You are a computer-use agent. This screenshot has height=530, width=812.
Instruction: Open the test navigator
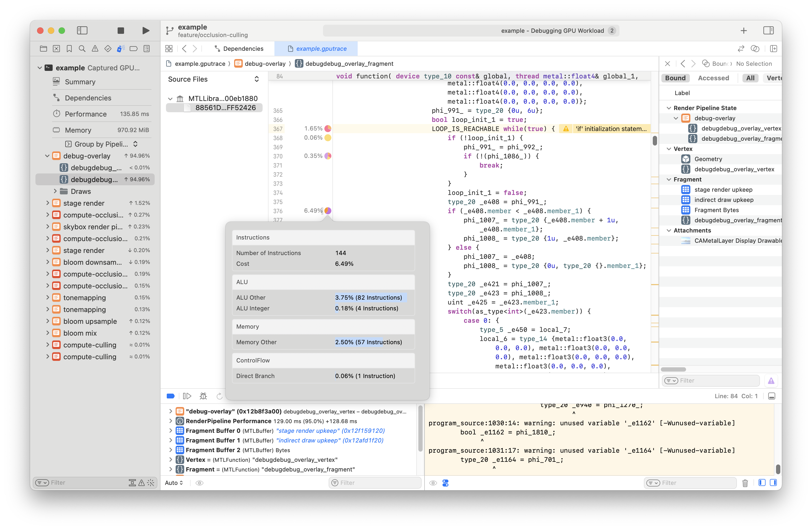(x=108, y=48)
